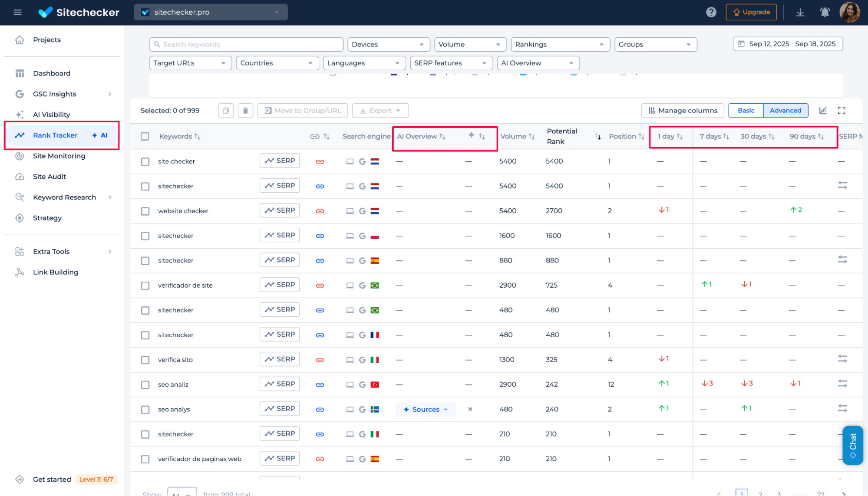Click the link icon for seo analiz row
The height and width of the screenshot is (496, 868).
coord(320,384)
